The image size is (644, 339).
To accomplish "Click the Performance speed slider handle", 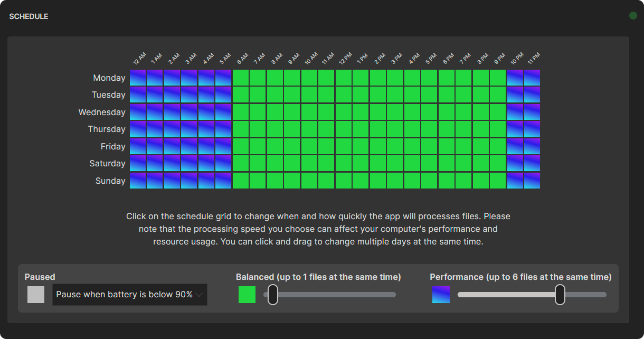I will (560, 295).
